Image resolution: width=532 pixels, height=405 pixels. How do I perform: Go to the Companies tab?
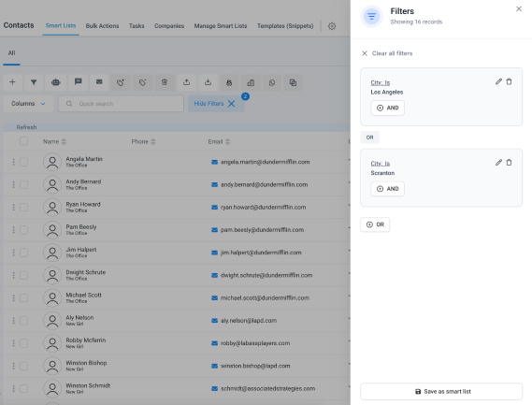[x=169, y=26]
